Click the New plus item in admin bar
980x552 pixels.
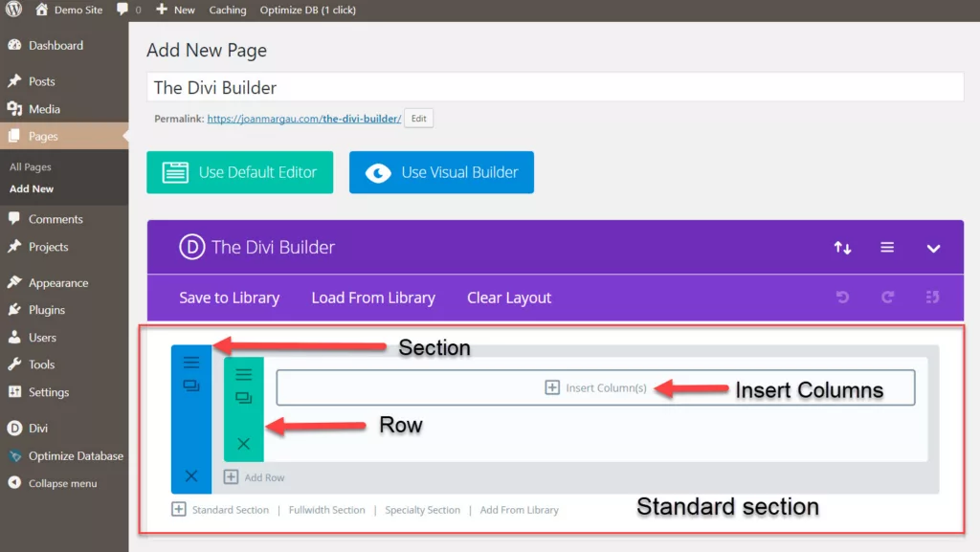[x=176, y=10]
